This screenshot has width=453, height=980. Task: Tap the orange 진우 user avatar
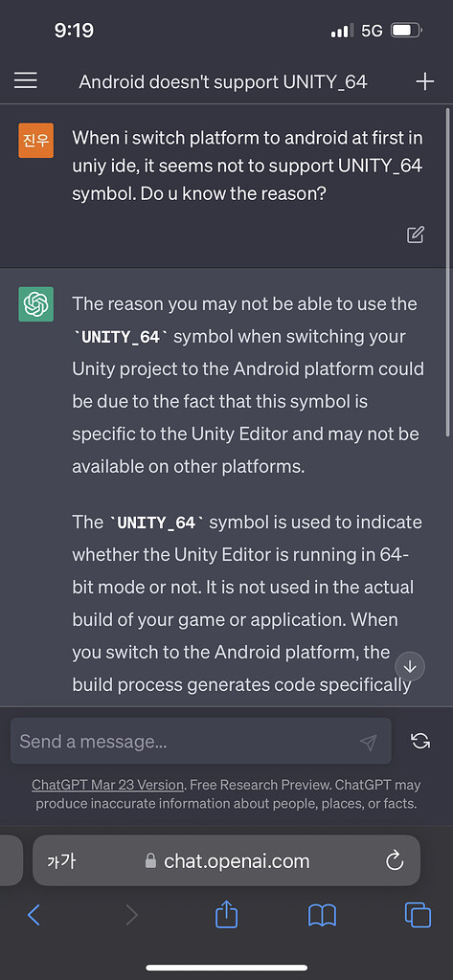[x=35, y=140]
